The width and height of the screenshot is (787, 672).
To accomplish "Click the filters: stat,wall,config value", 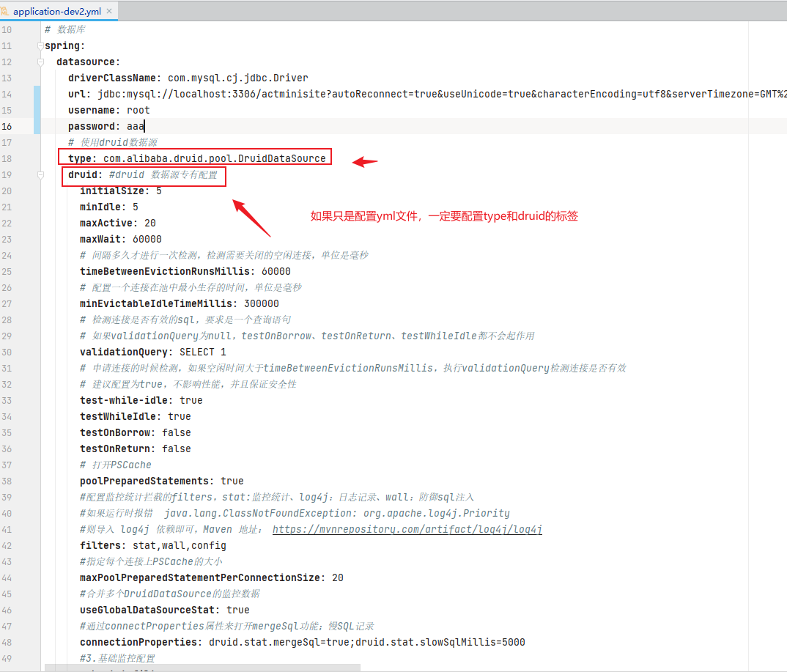I will 179,545.
